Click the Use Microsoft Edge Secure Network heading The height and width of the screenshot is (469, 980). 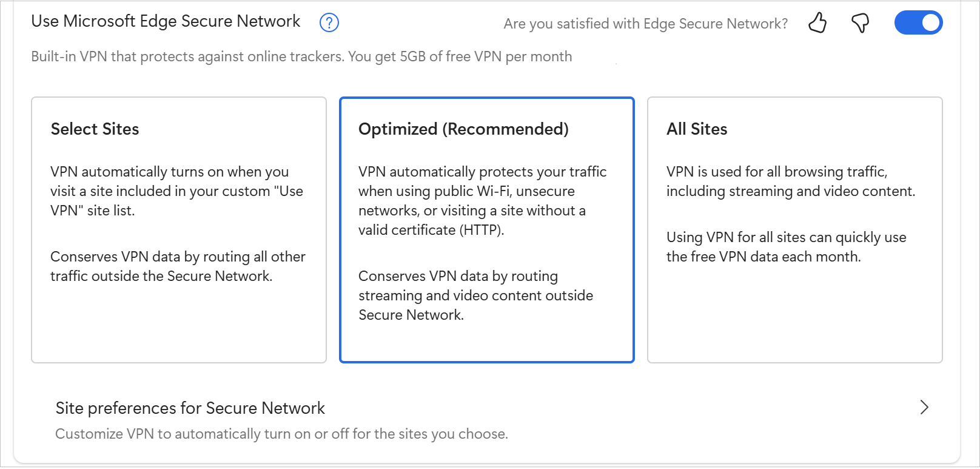(165, 21)
